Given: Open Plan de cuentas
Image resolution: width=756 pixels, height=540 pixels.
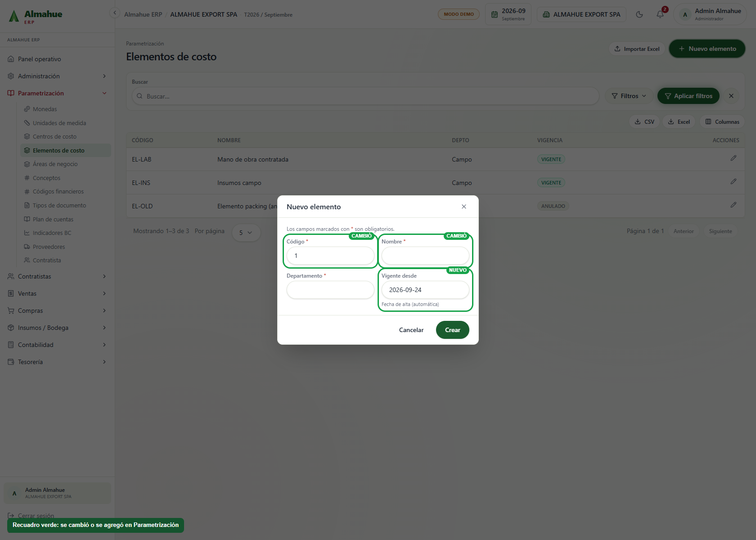Looking at the screenshot, I should pos(66,219).
